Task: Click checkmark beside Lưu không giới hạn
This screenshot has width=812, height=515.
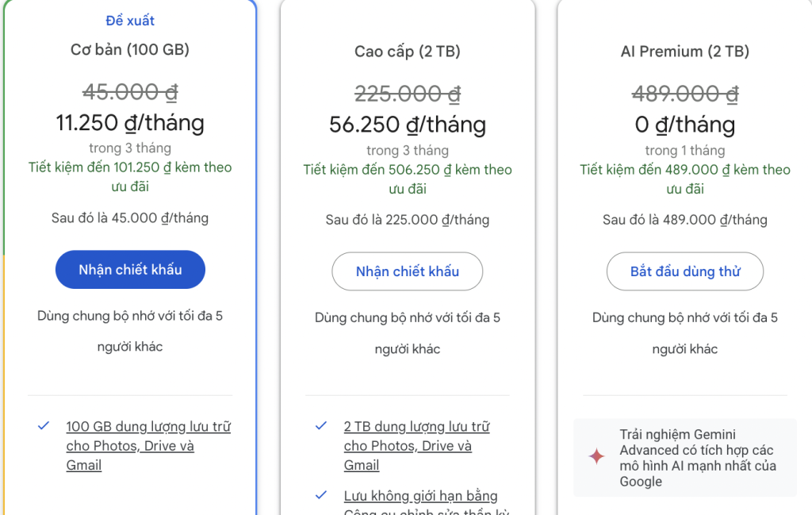Action: point(321,495)
